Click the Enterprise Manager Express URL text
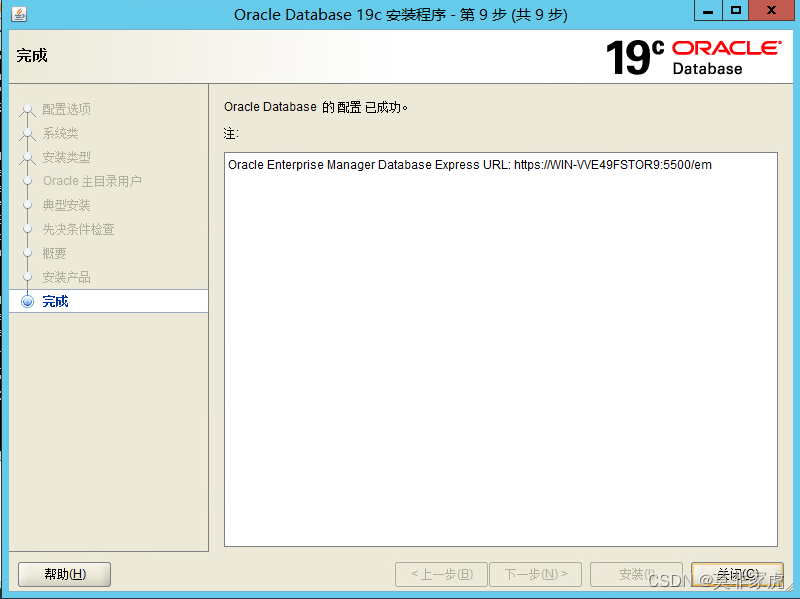This screenshot has width=800, height=599. (x=469, y=165)
